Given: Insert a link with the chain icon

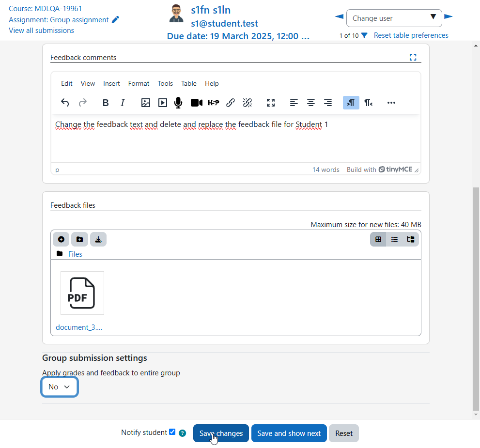Looking at the screenshot, I should (x=231, y=103).
